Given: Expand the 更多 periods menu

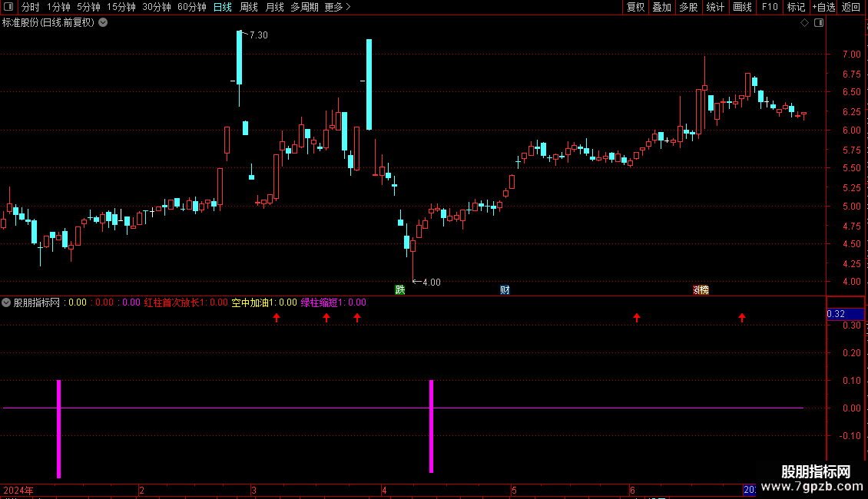Looking at the screenshot, I should 337,7.
